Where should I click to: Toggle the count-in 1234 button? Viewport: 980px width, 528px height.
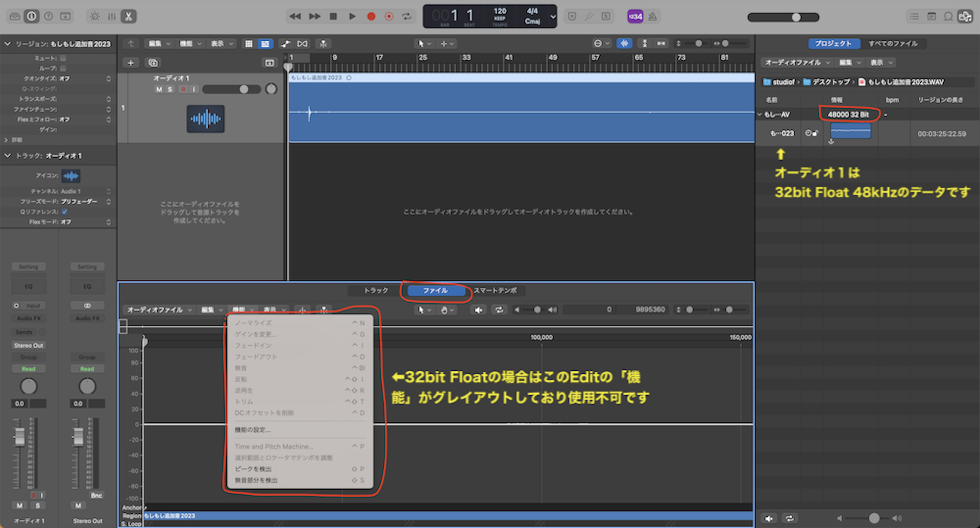point(635,17)
